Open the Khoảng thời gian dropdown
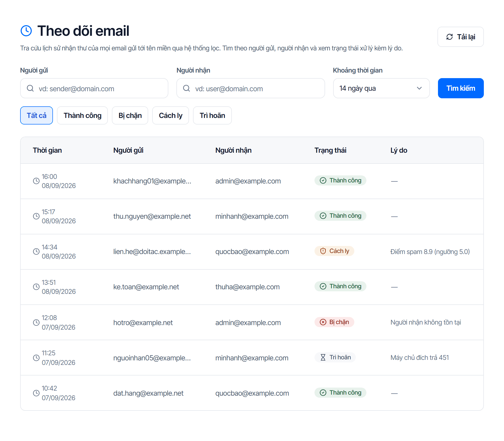This screenshot has width=504, height=441. coord(381,88)
